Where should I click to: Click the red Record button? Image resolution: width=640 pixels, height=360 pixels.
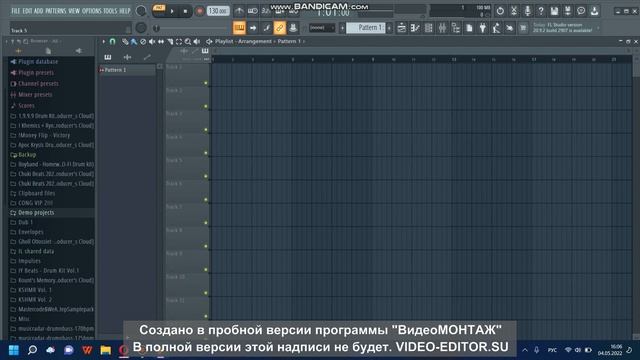200,11
